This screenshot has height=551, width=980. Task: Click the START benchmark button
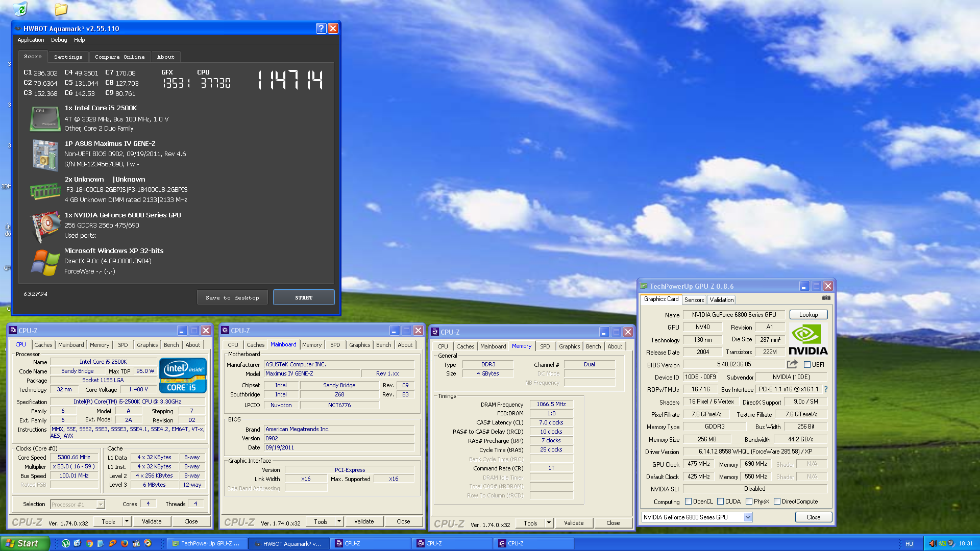(x=304, y=297)
